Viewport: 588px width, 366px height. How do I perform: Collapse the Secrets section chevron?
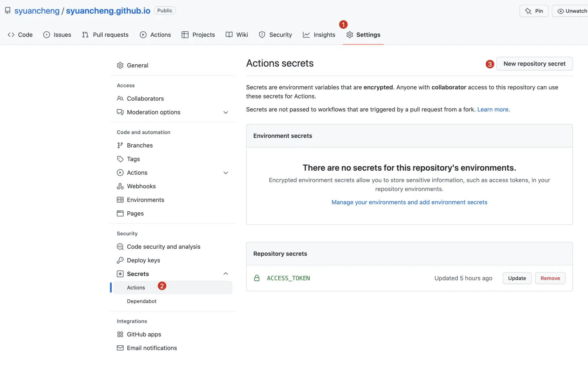point(226,274)
